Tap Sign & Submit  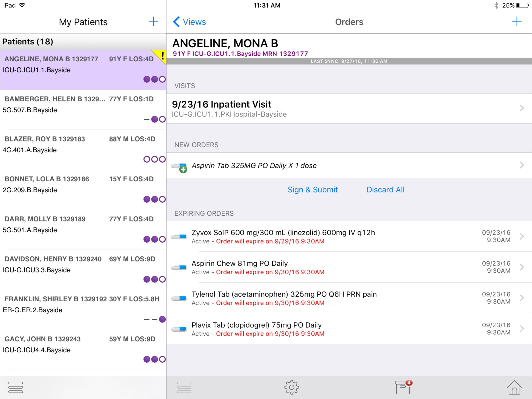click(x=313, y=190)
